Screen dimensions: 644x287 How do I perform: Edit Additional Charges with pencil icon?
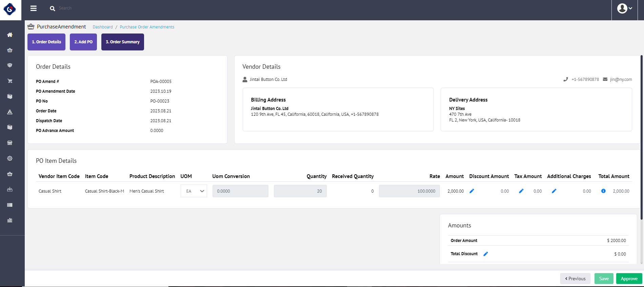(554, 191)
